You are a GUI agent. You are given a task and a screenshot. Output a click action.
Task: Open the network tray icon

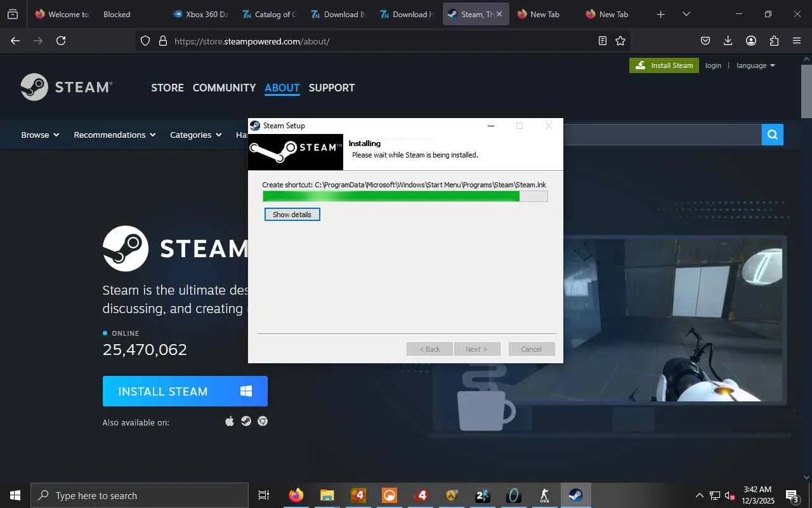point(715,495)
